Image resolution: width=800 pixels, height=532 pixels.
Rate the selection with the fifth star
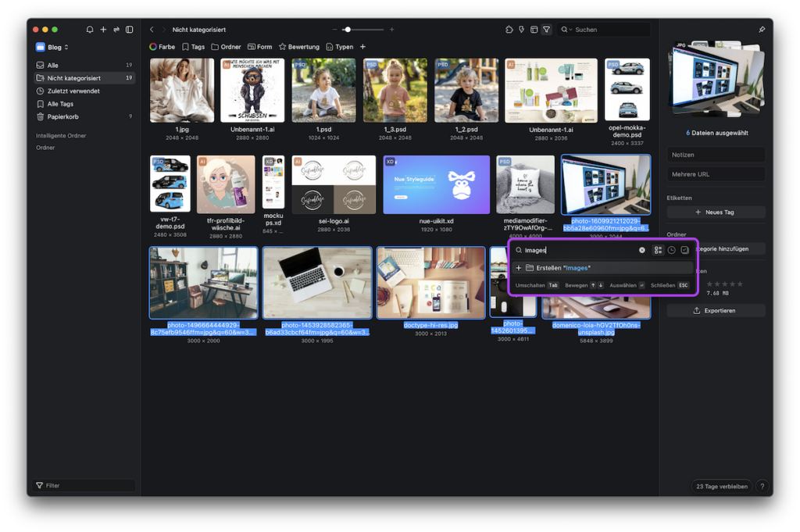(x=740, y=284)
